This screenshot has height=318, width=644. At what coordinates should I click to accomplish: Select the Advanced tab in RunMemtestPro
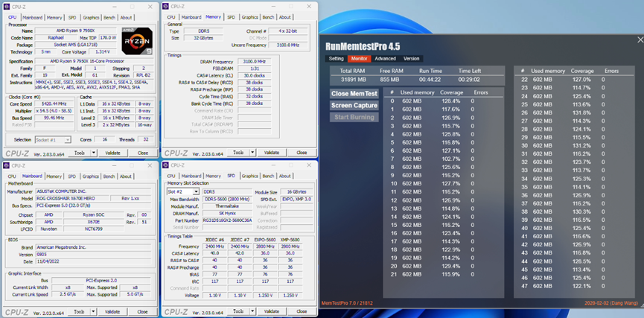coord(385,59)
